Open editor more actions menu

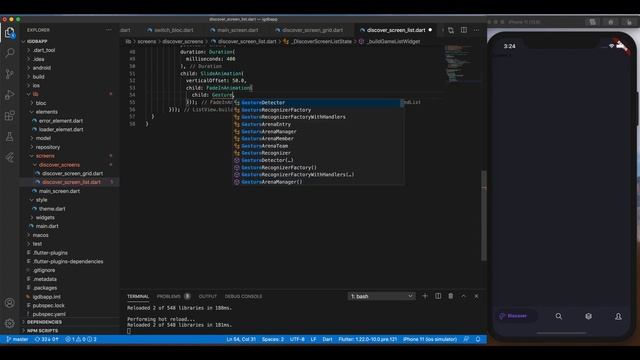pos(476,30)
